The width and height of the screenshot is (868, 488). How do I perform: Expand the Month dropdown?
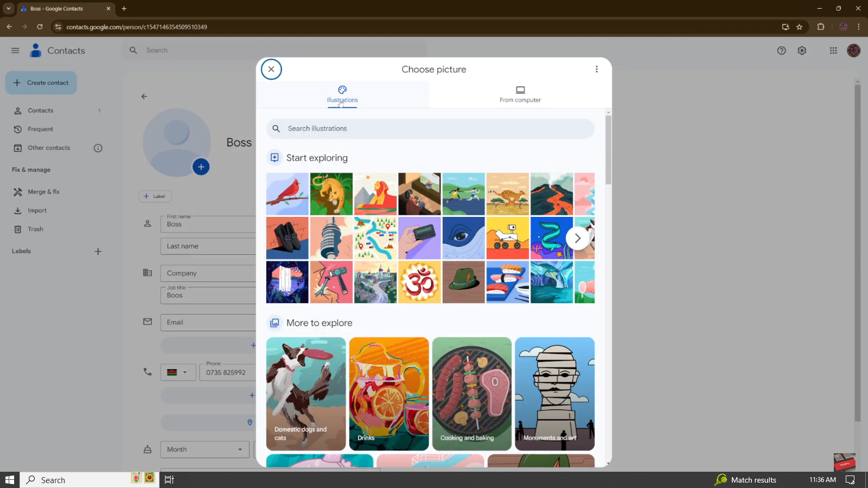coord(205,450)
